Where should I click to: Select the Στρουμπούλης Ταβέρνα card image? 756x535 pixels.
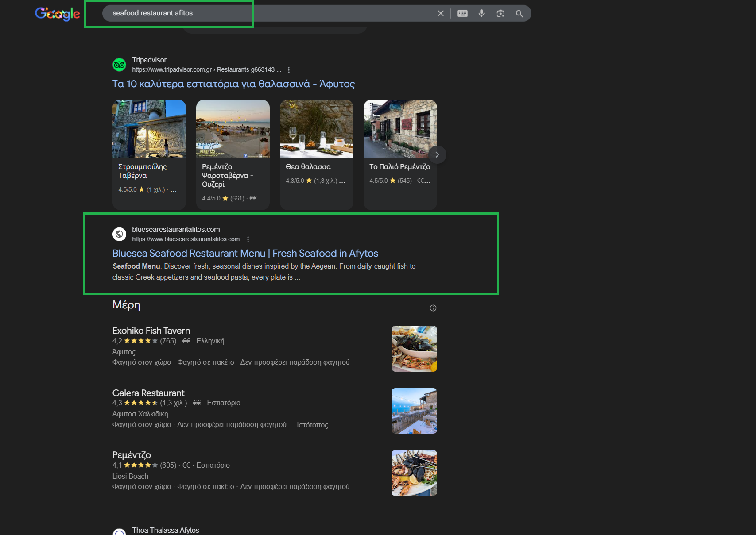[149, 129]
